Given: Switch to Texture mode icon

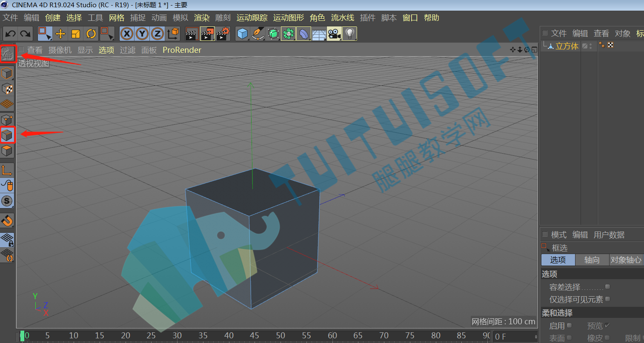Looking at the screenshot, I should [7, 89].
